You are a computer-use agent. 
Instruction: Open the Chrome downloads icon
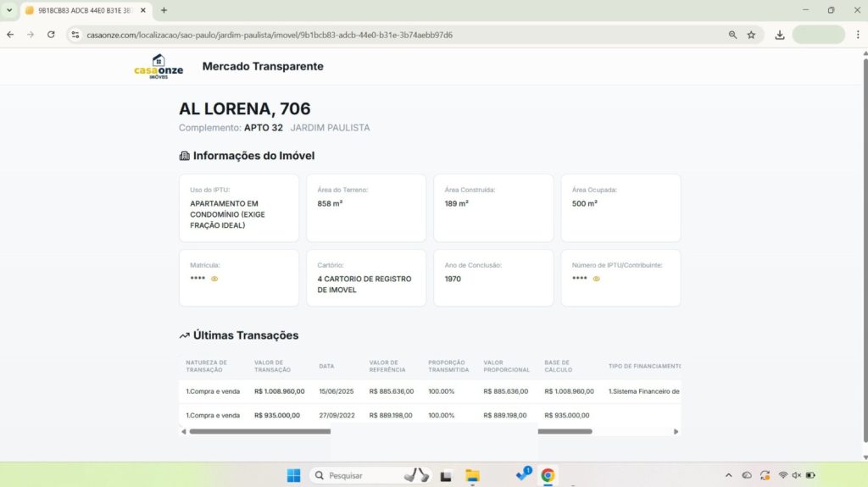(780, 35)
